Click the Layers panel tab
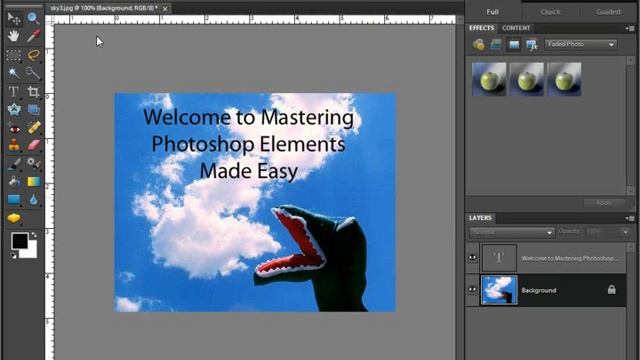This screenshot has width=640, height=360. (480, 218)
